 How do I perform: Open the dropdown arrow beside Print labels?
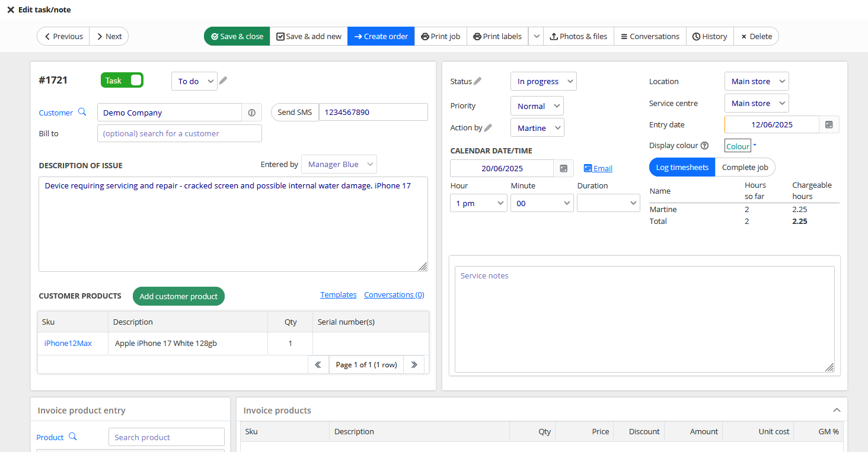pyautogui.click(x=536, y=36)
